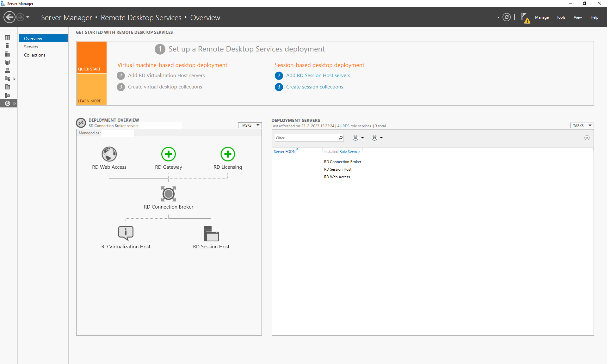Open the Local Server sidebar icon
Image resolution: width=611 pixels, height=364 pixels.
[x=8, y=46]
